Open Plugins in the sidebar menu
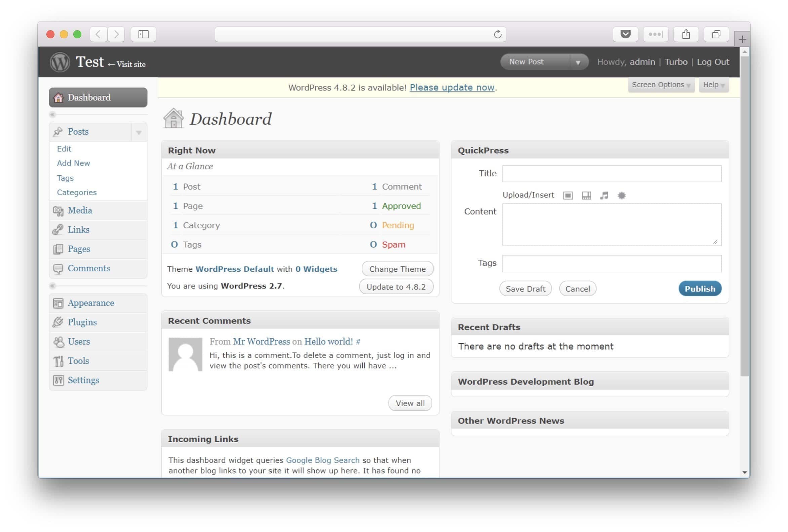 (x=82, y=322)
